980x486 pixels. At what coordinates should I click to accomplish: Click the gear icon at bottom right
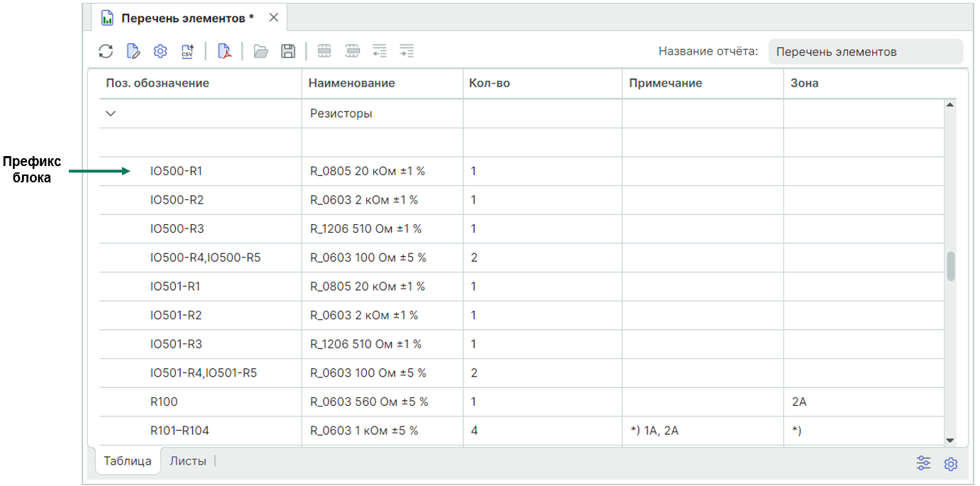951,464
